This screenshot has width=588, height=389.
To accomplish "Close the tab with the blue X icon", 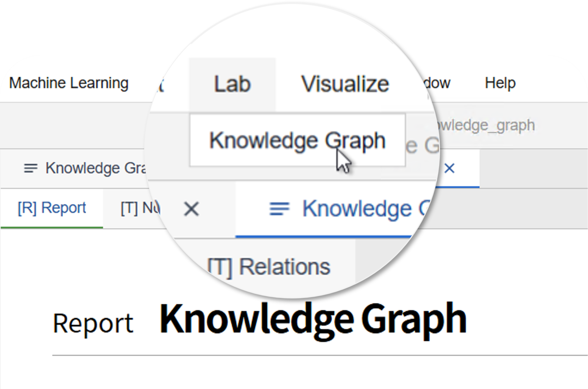I will coord(449,169).
